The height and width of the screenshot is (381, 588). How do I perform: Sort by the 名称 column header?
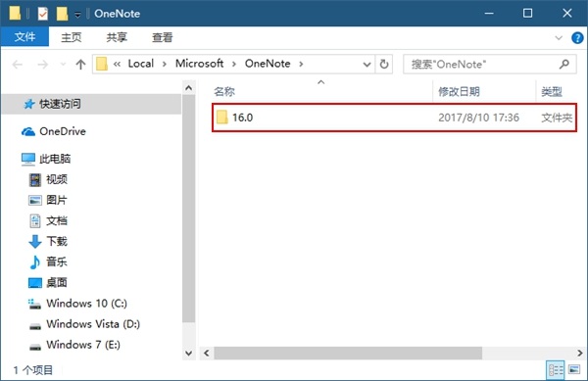pos(224,91)
